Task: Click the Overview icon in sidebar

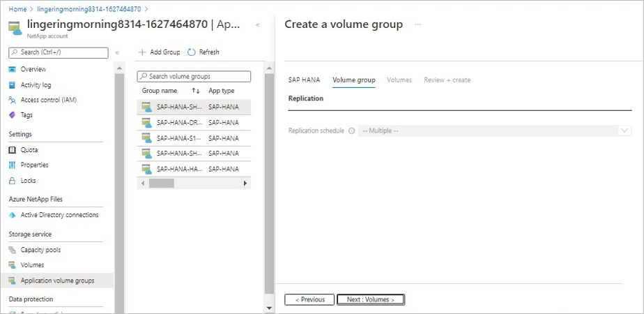Action: tap(12, 69)
